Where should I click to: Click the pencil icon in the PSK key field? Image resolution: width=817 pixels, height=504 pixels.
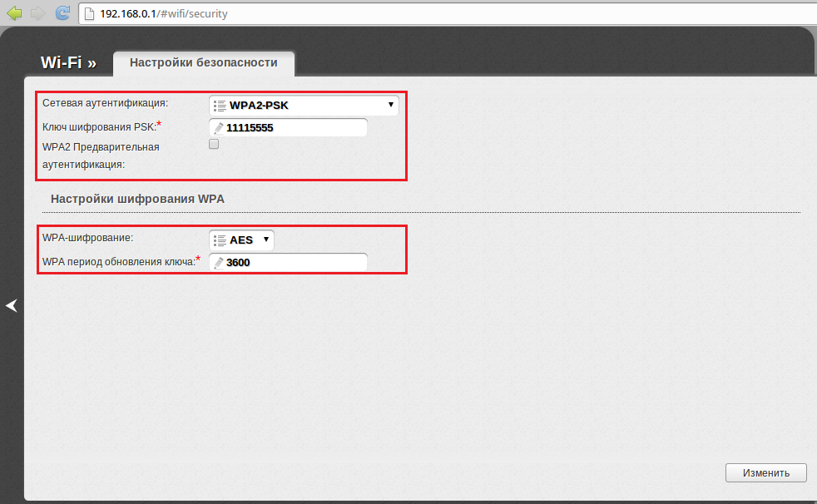219,128
